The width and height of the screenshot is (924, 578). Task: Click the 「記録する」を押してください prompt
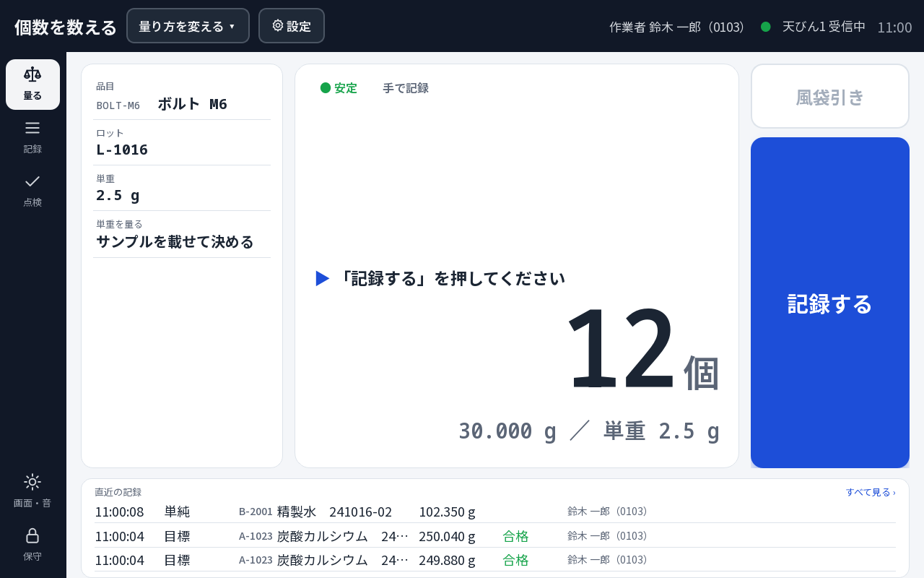click(x=440, y=278)
